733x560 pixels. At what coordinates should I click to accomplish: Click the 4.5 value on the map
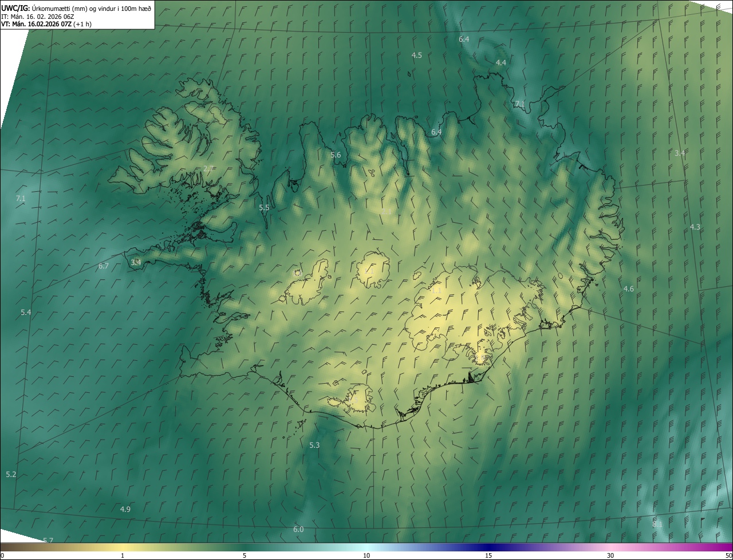(x=417, y=55)
